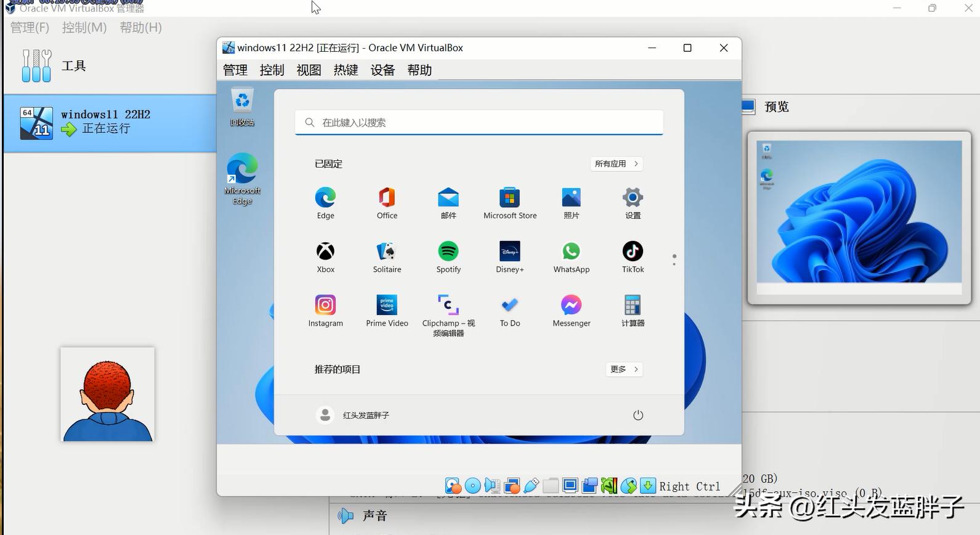Open 控制 menu in VM window
This screenshot has height=535, width=980.
272,70
